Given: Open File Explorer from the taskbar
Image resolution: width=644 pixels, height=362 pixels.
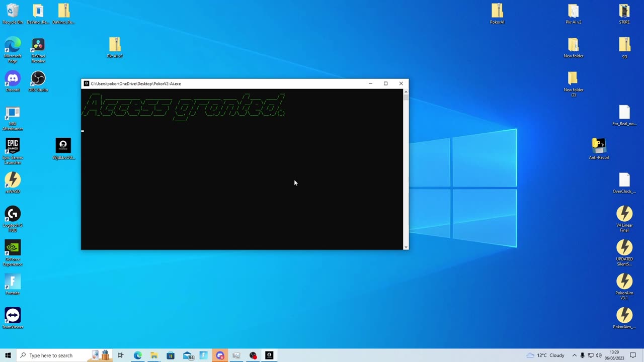Looking at the screenshot, I should (x=154, y=355).
